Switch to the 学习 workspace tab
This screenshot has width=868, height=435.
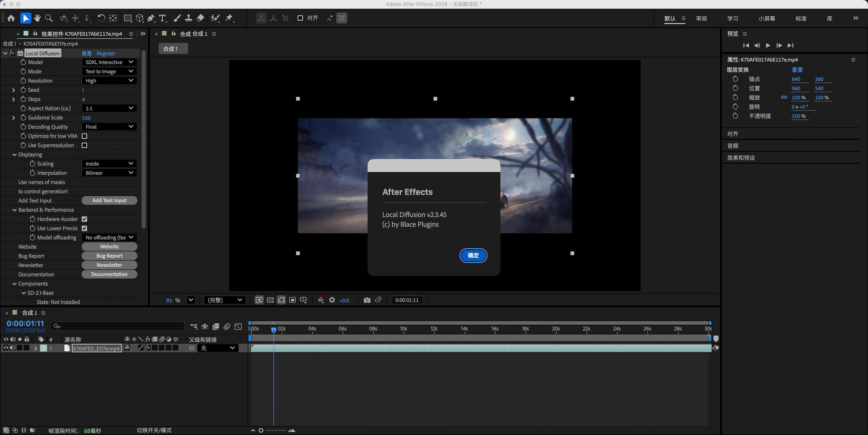732,19
